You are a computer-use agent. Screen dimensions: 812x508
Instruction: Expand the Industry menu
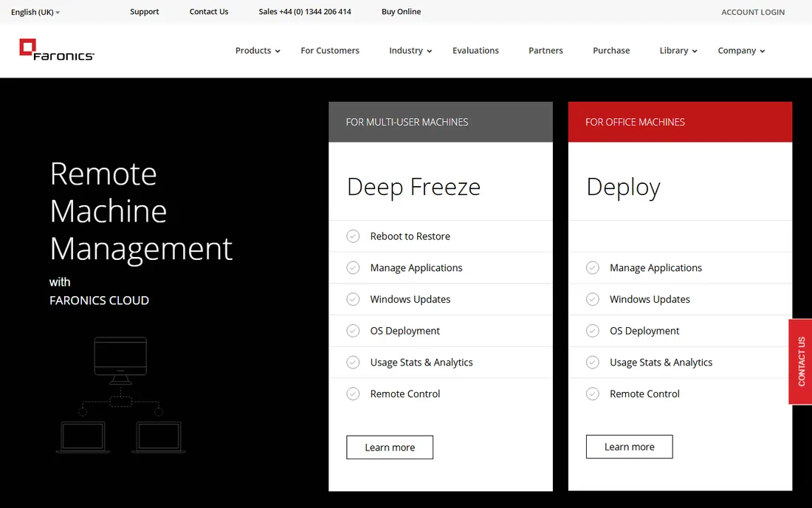410,51
